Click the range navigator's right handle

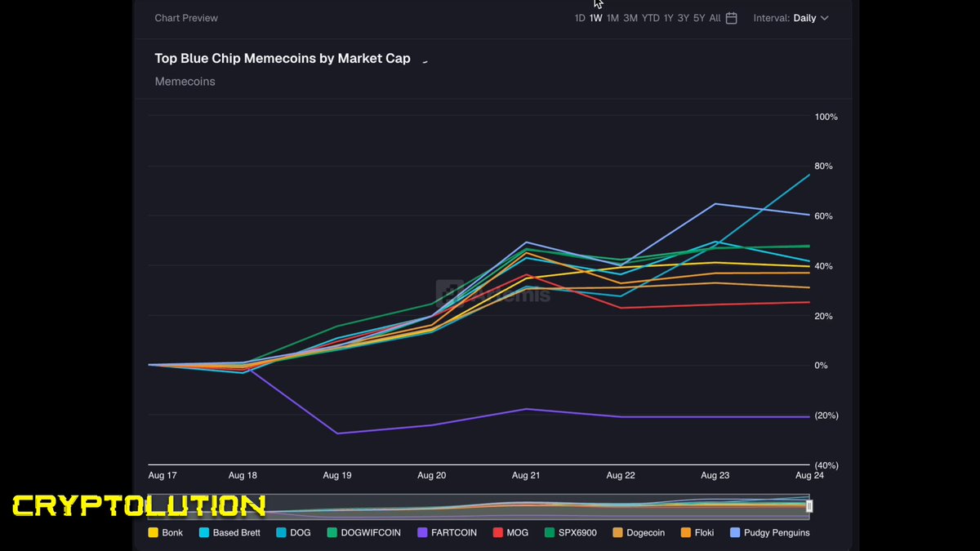point(809,506)
